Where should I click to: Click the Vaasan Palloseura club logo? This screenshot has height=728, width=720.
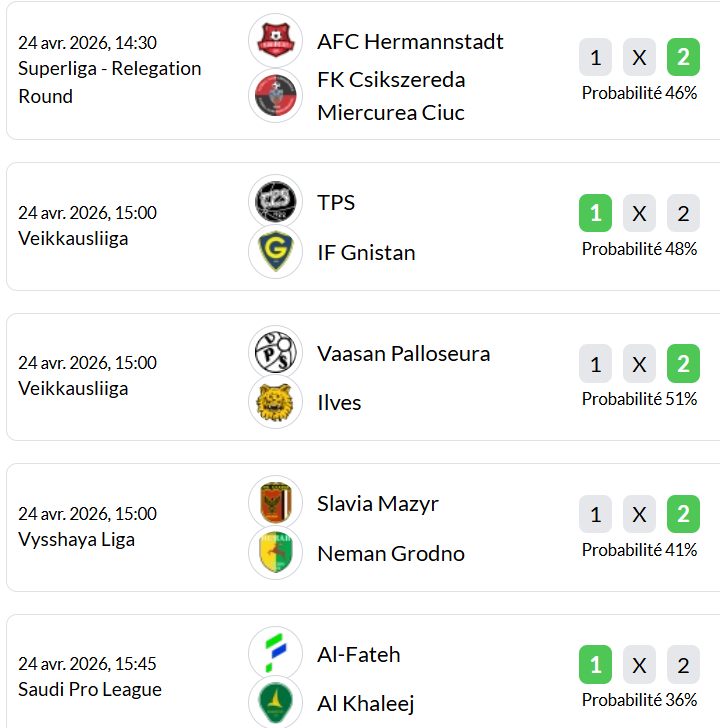coord(275,352)
